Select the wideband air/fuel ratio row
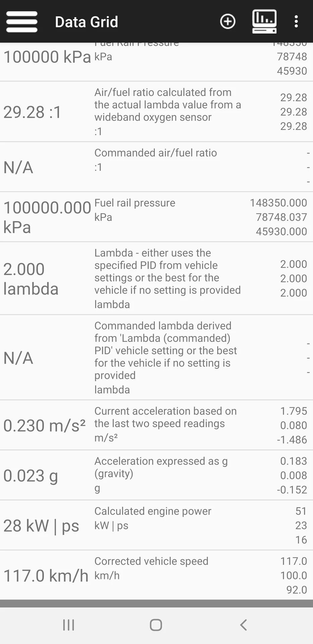The width and height of the screenshot is (313, 644). pos(156,111)
